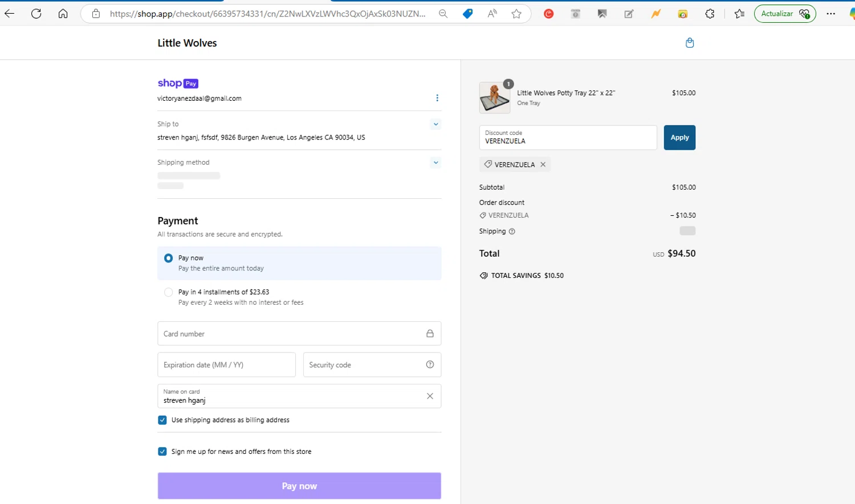Select the Pay now radio option
This screenshot has height=504, width=855.
[x=168, y=258]
